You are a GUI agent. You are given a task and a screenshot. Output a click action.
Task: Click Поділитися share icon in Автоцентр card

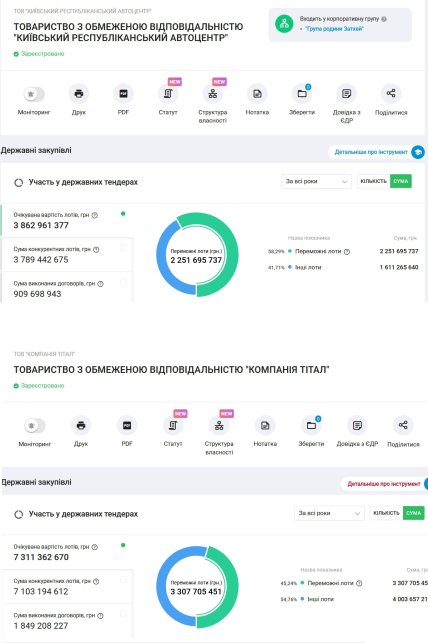pyautogui.click(x=391, y=93)
